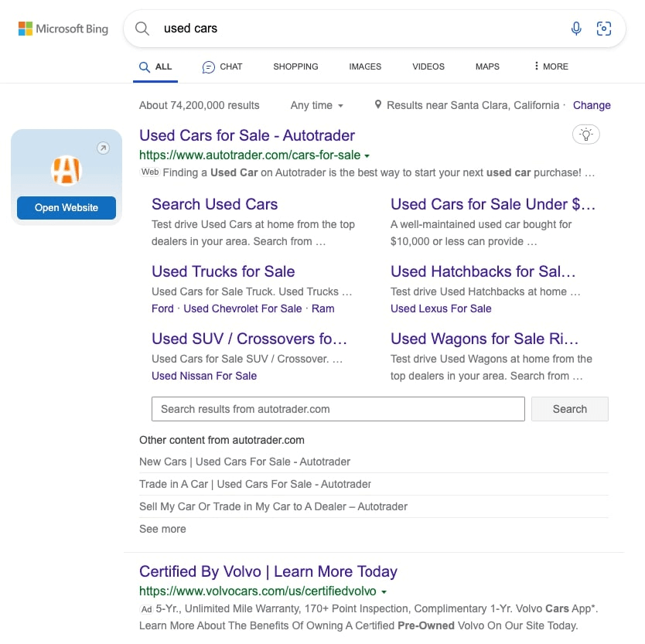The width and height of the screenshot is (645, 644).
Task: Click the lightbulb insights icon
Action: pyautogui.click(x=585, y=135)
